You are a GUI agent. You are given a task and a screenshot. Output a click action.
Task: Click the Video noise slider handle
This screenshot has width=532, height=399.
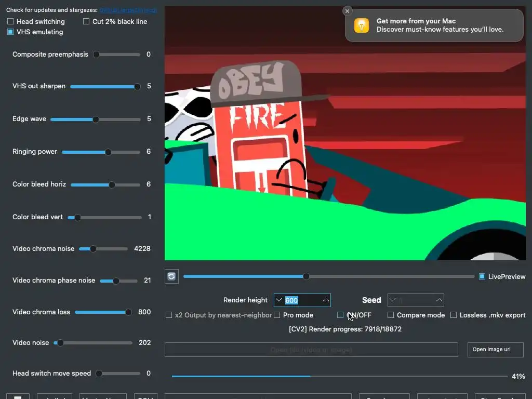pyautogui.click(x=60, y=343)
